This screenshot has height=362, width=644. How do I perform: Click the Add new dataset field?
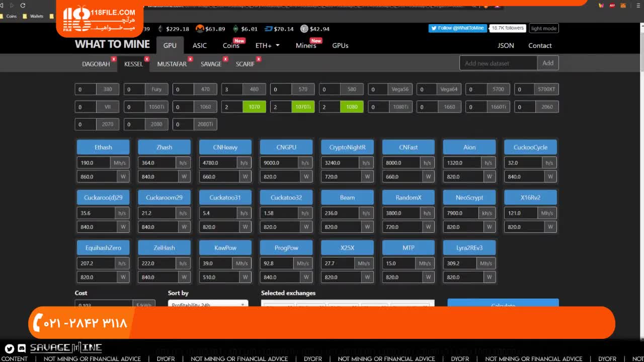pos(498,63)
